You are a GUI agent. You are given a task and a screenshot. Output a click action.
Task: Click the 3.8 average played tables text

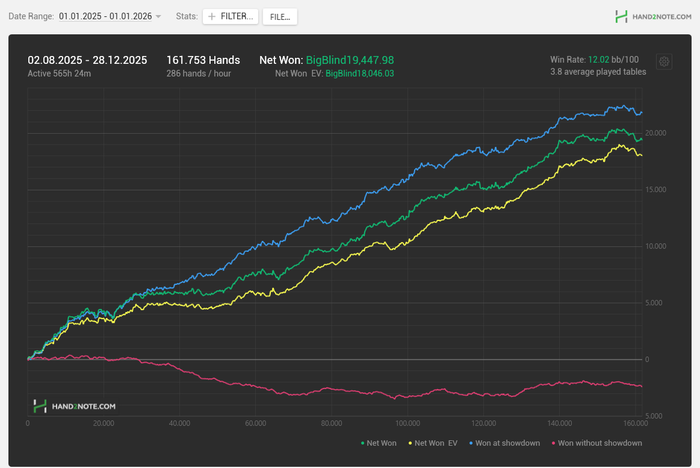[598, 71]
